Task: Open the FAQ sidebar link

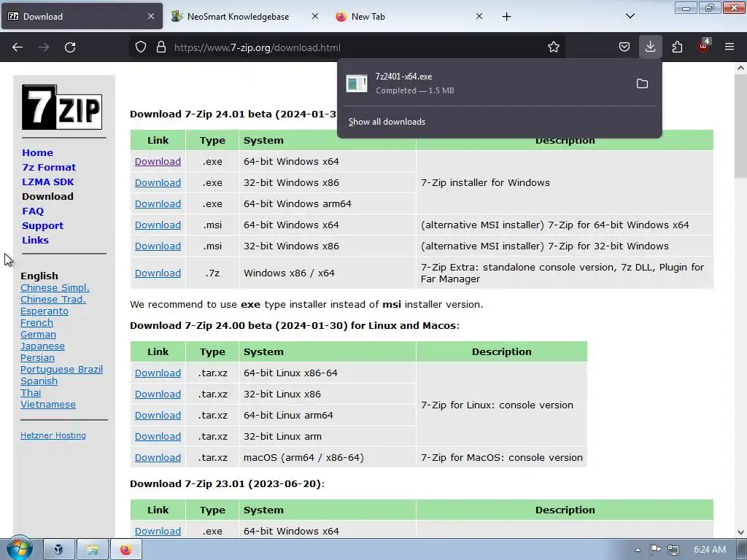Action: pos(33,211)
